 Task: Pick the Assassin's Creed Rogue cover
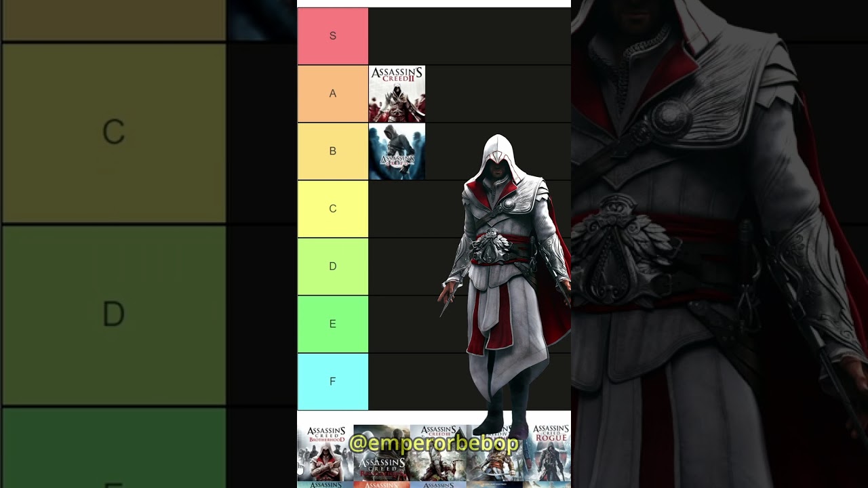click(547, 453)
